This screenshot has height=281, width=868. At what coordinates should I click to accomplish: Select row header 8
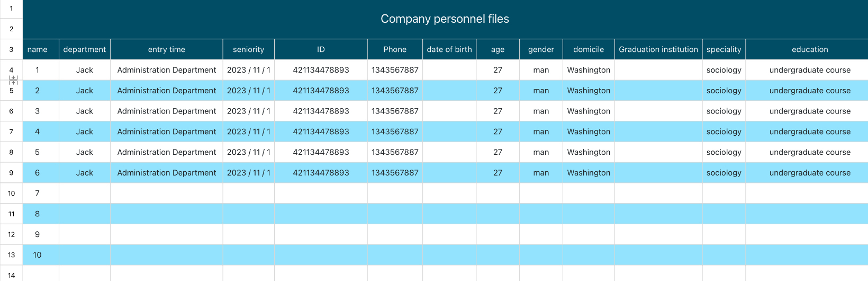(11, 152)
